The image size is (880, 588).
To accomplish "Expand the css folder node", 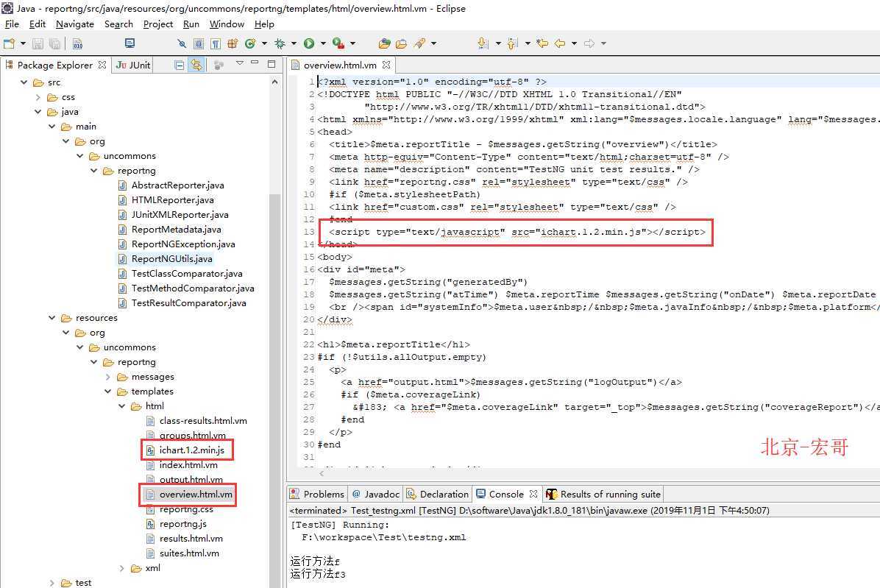I will (38, 97).
